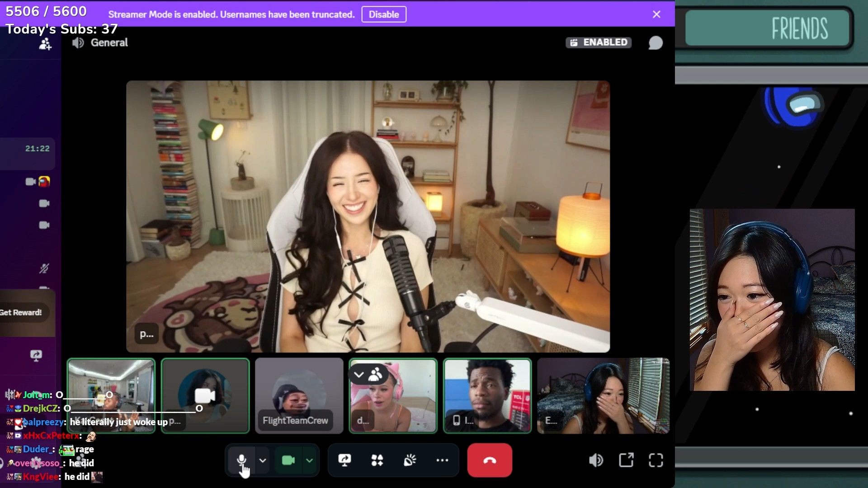The height and width of the screenshot is (488, 868).
Task: Disconnect with the red hang-up button
Action: click(x=490, y=460)
